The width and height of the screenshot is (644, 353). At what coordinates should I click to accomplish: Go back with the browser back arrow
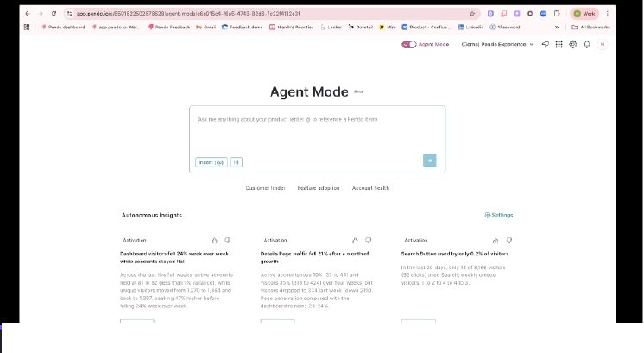28,14
